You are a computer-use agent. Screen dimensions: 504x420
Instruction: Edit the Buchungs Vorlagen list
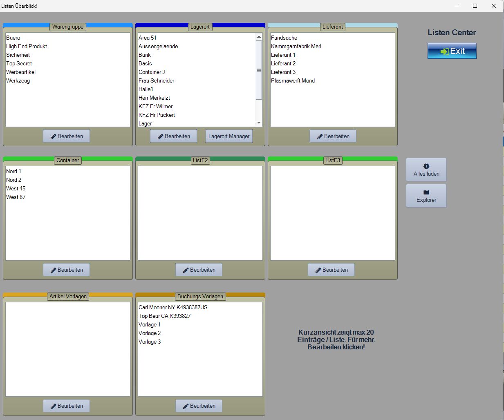(199, 406)
